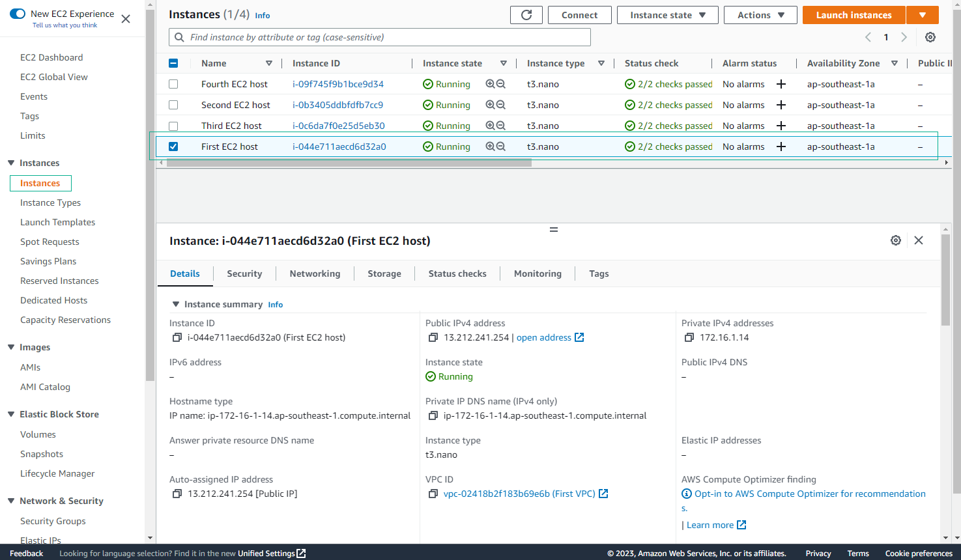Click the sidebar vertical scrollbar
Image resolution: width=961 pixels, height=560 pixels.
point(151,195)
